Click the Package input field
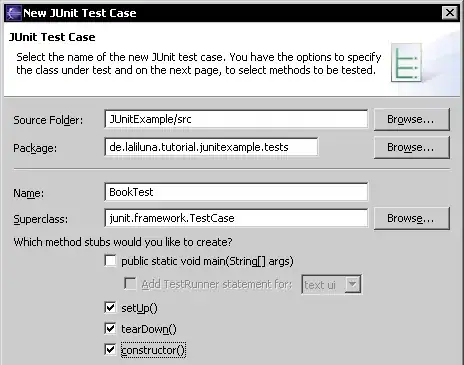 [211, 147]
